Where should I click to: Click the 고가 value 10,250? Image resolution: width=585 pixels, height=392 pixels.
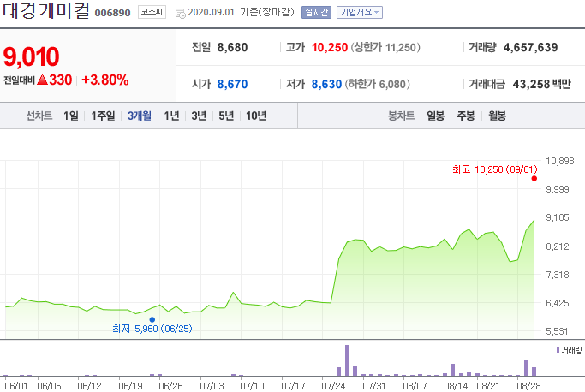pyautogui.click(x=330, y=47)
